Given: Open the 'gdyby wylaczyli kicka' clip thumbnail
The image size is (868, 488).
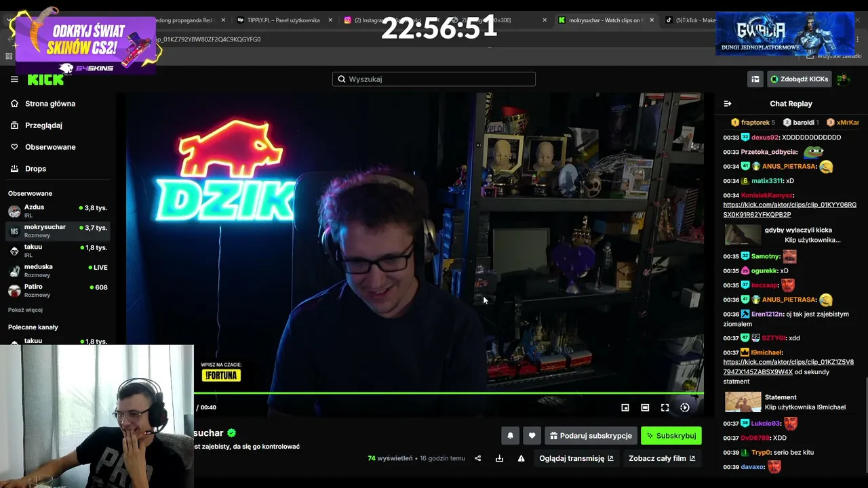Looking at the screenshot, I should tap(743, 235).
